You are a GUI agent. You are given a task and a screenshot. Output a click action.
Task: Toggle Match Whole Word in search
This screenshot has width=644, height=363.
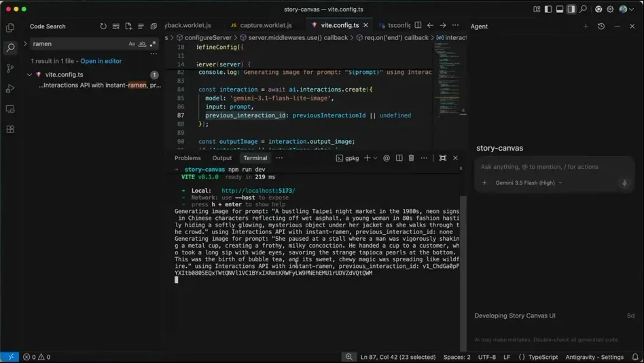[142, 44]
